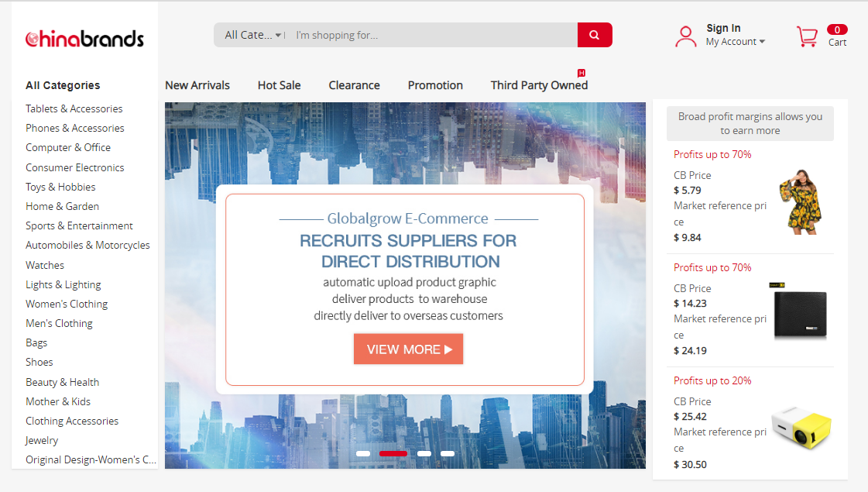Image resolution: width=868 pixels, height=492 pixels.
Task: Browse the Shoes category
Action: (x=39, y=362)
